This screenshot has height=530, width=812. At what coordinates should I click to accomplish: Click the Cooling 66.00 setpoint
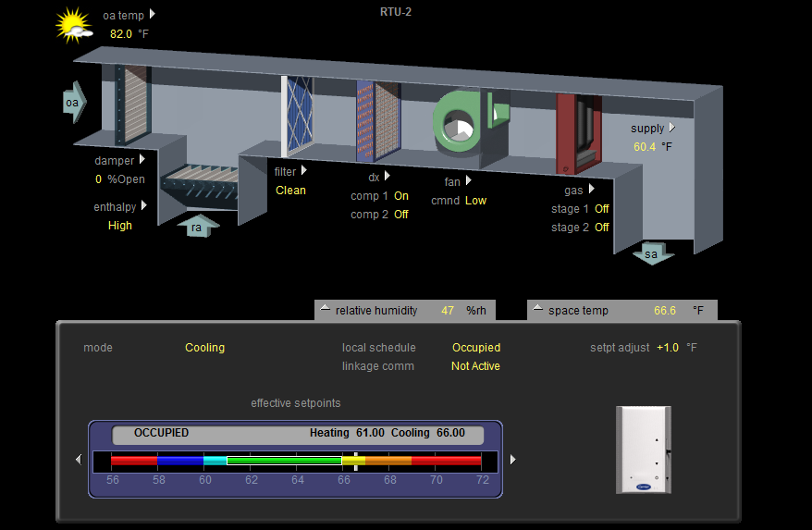tap(428, 433)
